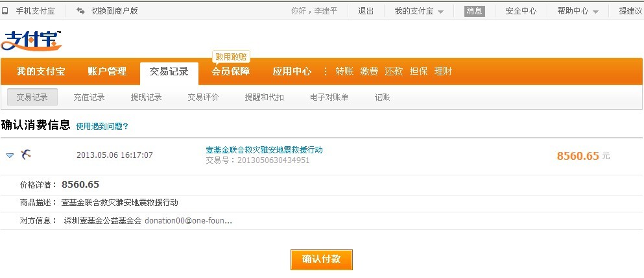This screenshot has width=644, height=278.
Task: Click 缴费 shortcut in orange bar
Action: tap(369, 71)
